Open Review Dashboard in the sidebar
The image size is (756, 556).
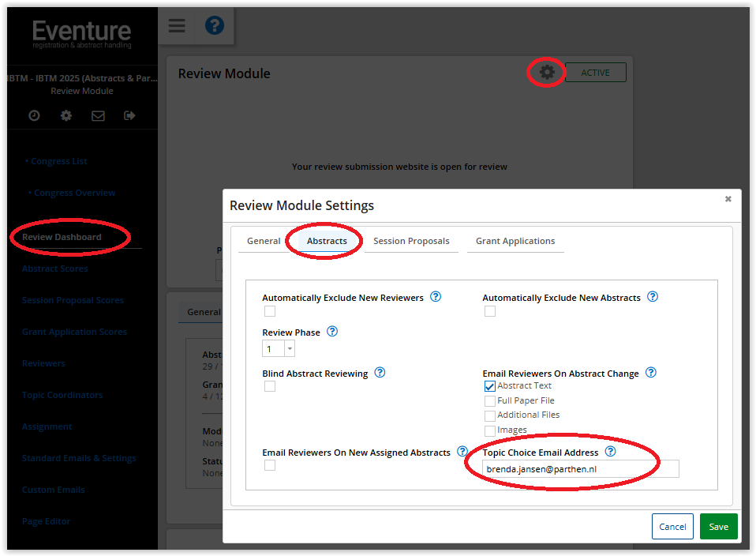(62, 237)
